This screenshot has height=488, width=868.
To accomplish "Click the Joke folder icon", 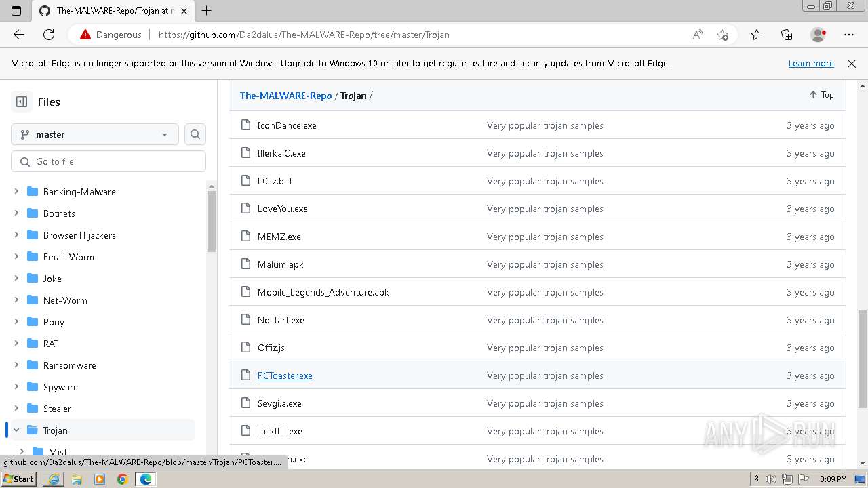I will pyautogui.click(x=32, y=279).
